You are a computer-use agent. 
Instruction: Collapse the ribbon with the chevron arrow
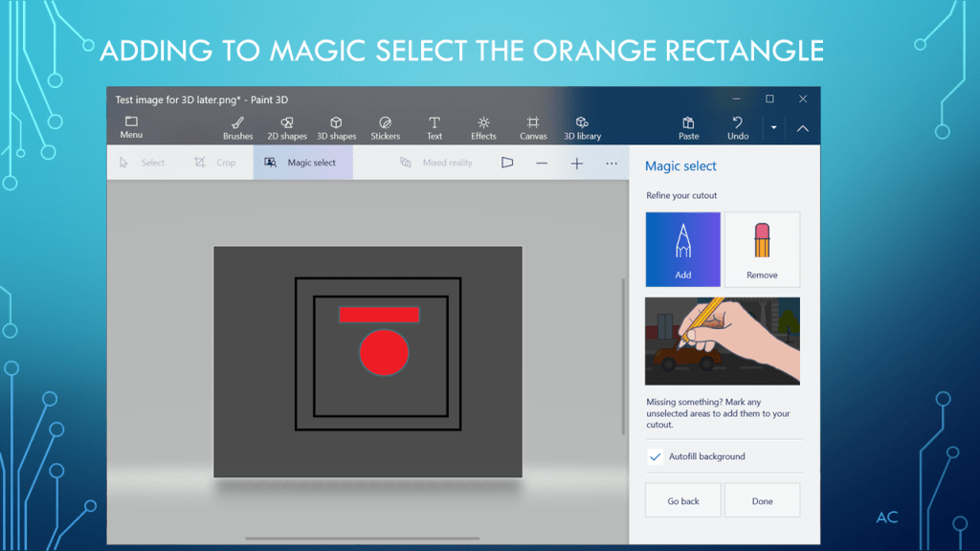pyautogui.click(x=802, y=128)
